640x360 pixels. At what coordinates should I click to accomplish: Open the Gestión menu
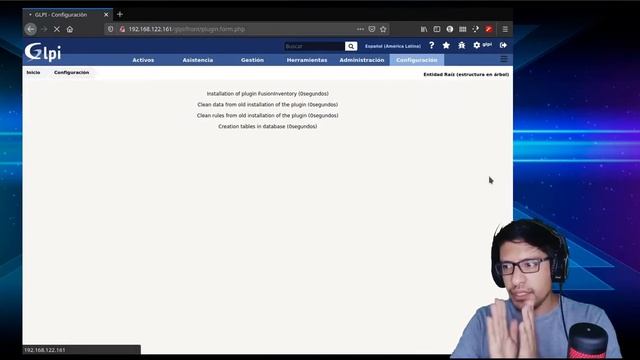[x=252, y=60]
